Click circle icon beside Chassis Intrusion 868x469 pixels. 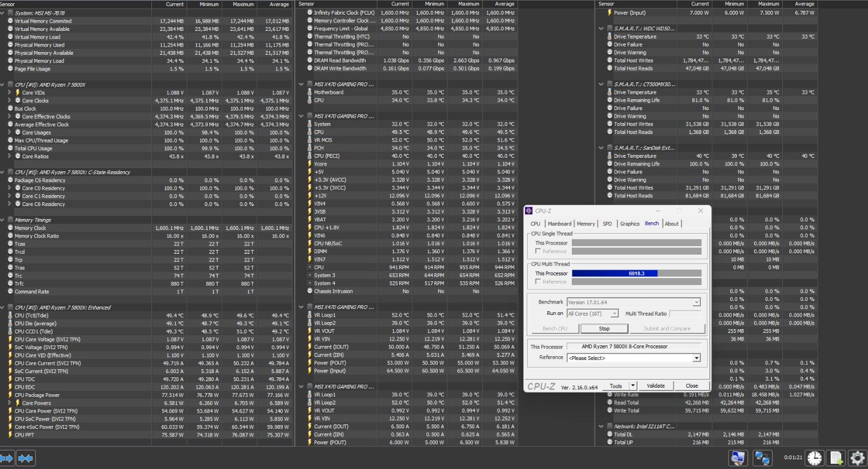(x=310, y=291)
